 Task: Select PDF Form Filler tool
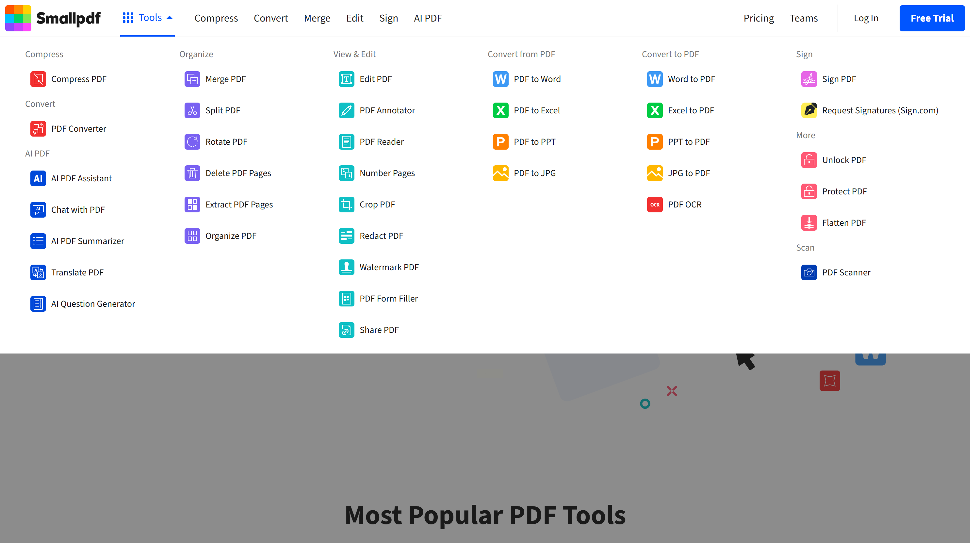tap(388, 299)
